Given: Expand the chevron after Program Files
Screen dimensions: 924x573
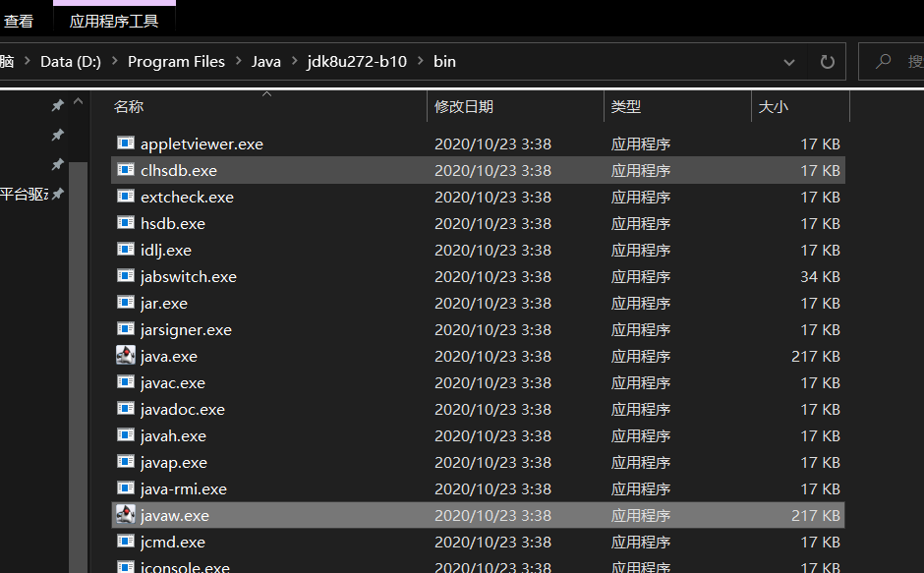Looking at the screenshot, I should coord(239,61).
